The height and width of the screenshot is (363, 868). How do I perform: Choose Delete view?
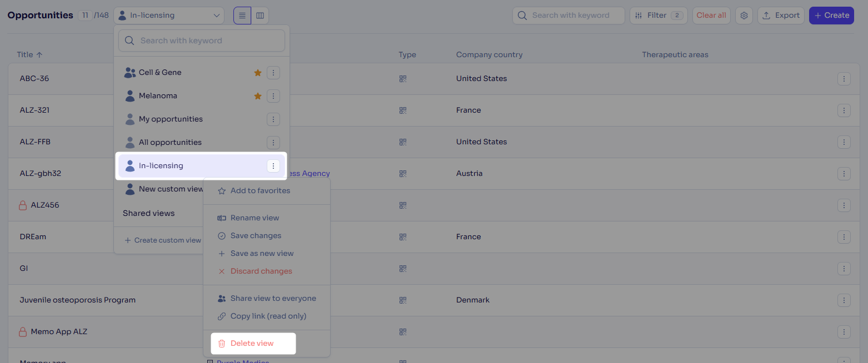point(253,344)
